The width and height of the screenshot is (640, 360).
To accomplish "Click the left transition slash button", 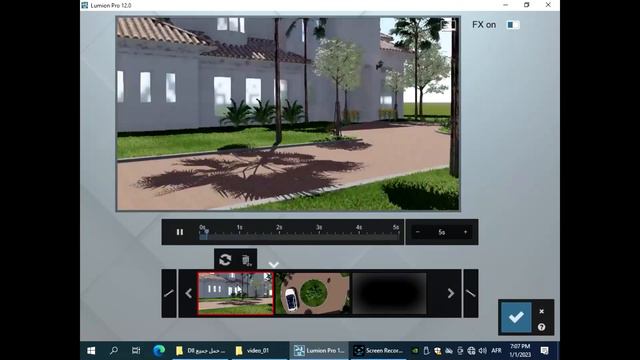I will (x=169, y=293).
